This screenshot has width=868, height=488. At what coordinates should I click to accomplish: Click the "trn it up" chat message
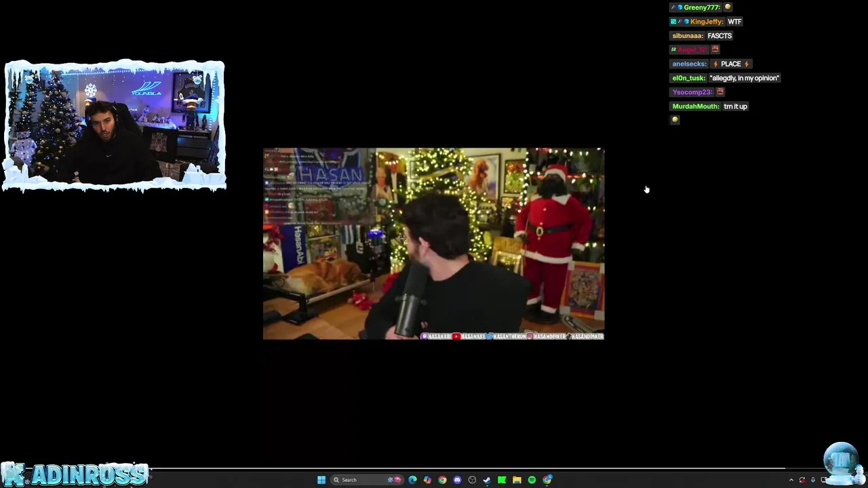coord(735,106)
